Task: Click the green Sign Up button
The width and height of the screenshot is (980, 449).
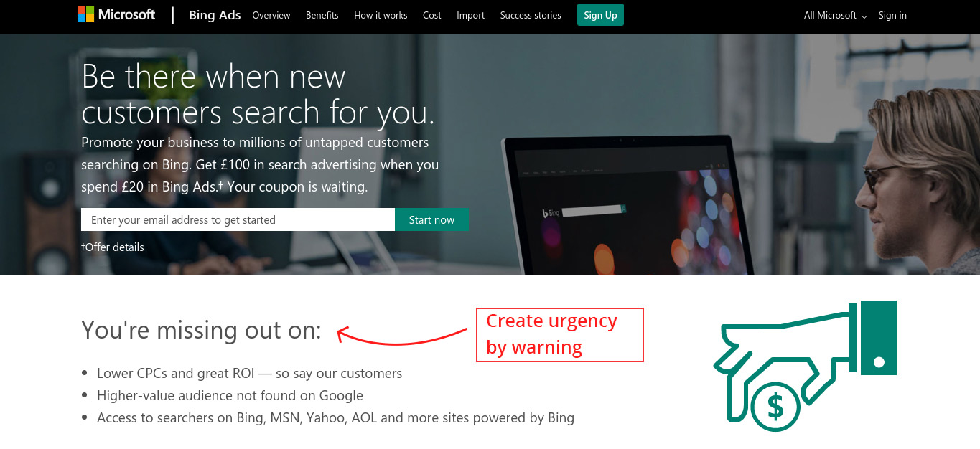Action: tap(600, 15)
